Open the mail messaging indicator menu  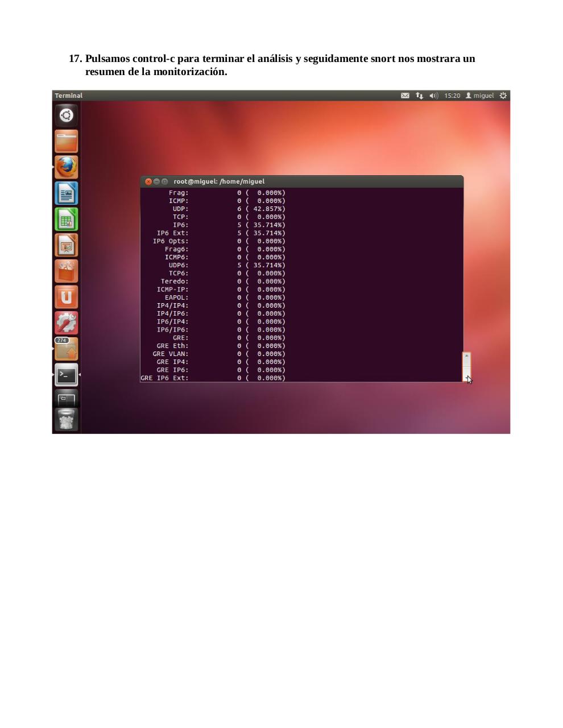(405, 96)
